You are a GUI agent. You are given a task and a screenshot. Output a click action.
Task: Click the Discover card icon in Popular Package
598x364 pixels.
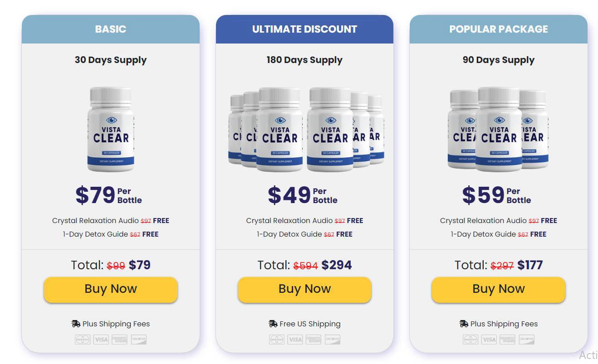pos(527,340)
